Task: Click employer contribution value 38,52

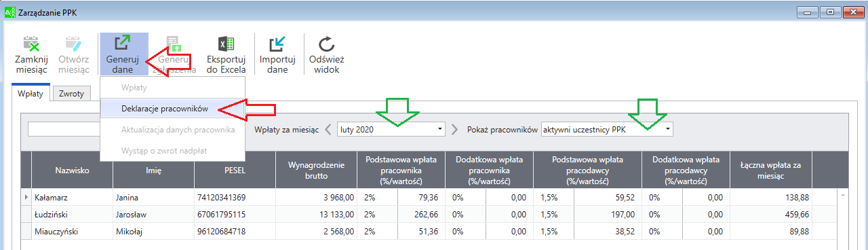Action: [608, 232]
